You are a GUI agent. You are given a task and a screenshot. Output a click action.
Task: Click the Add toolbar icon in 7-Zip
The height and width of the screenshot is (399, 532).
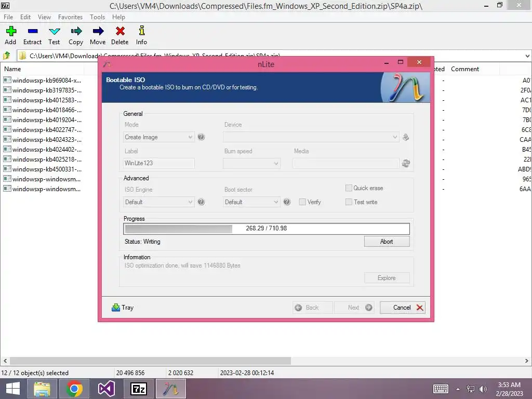pos(11,31)
